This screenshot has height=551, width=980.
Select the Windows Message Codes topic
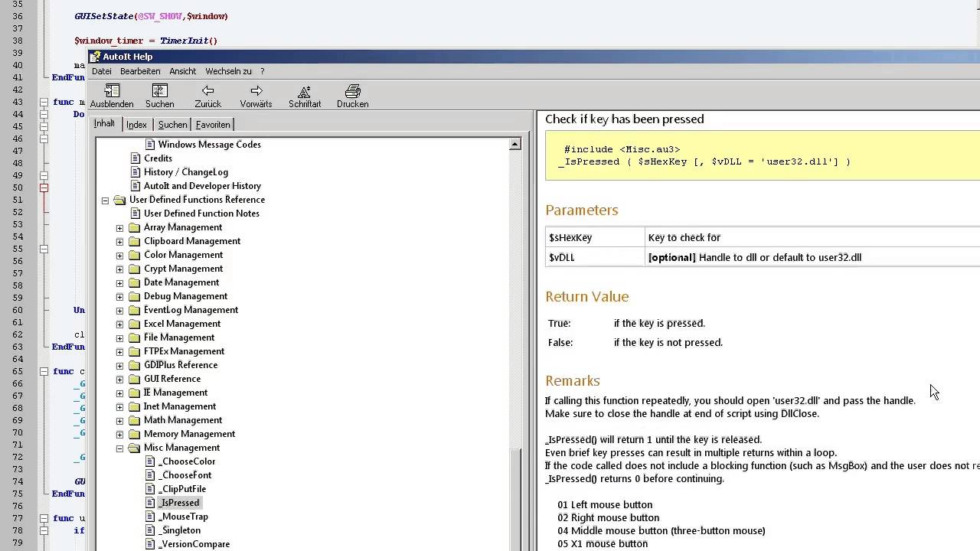(209, 145)
